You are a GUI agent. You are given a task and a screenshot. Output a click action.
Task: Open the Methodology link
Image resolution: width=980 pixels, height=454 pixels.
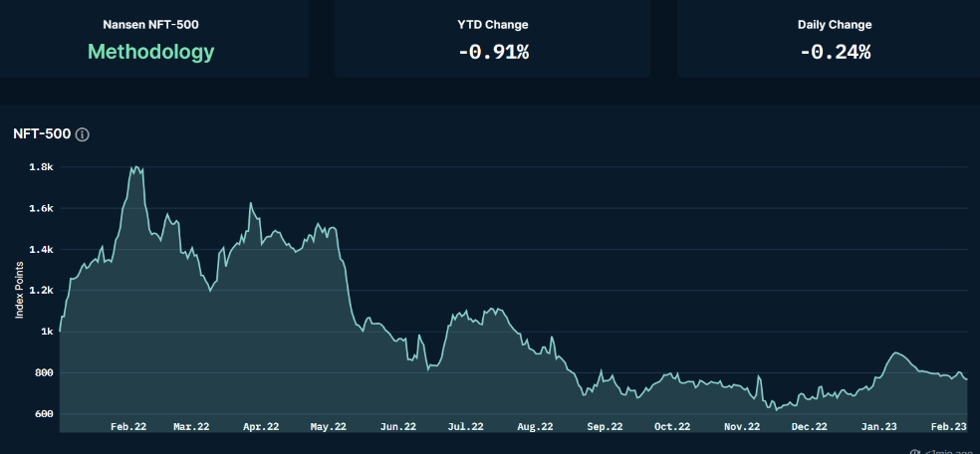click(x=150, y=52)
